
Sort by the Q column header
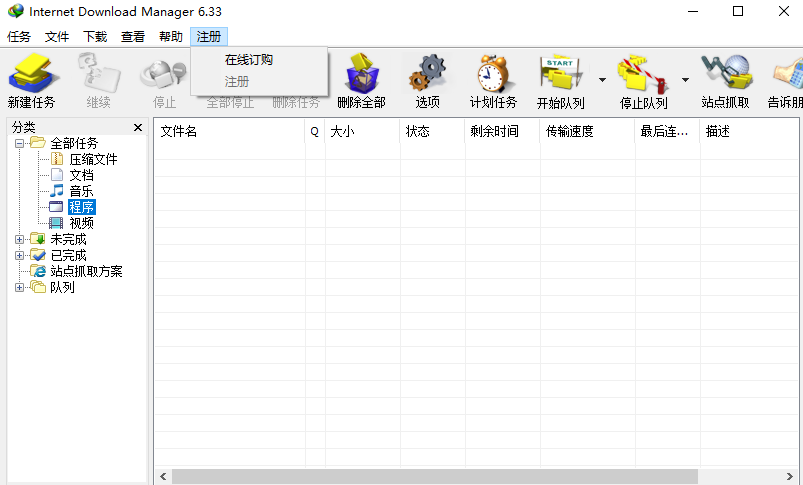coord(314,132)
